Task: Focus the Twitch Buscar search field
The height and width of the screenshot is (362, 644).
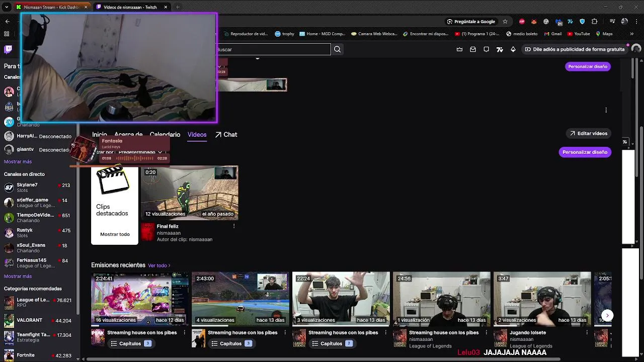Action: pyautogui.click(x=273, y=49)
